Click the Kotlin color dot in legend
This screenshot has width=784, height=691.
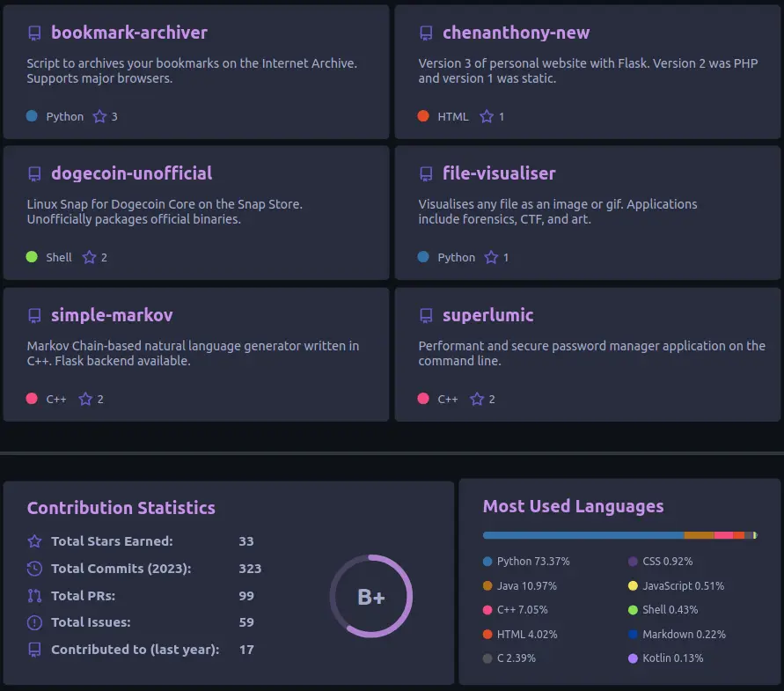coord(633,658)
